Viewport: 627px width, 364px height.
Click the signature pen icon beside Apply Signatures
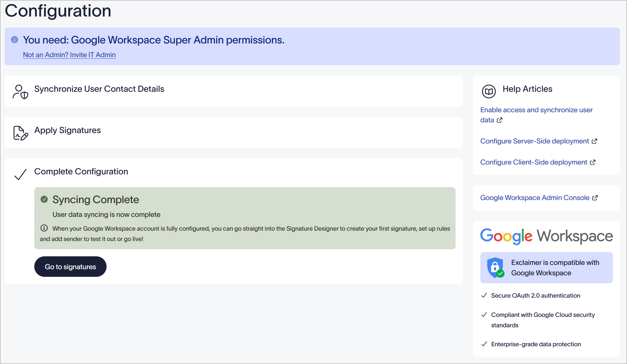coord(21,133)
